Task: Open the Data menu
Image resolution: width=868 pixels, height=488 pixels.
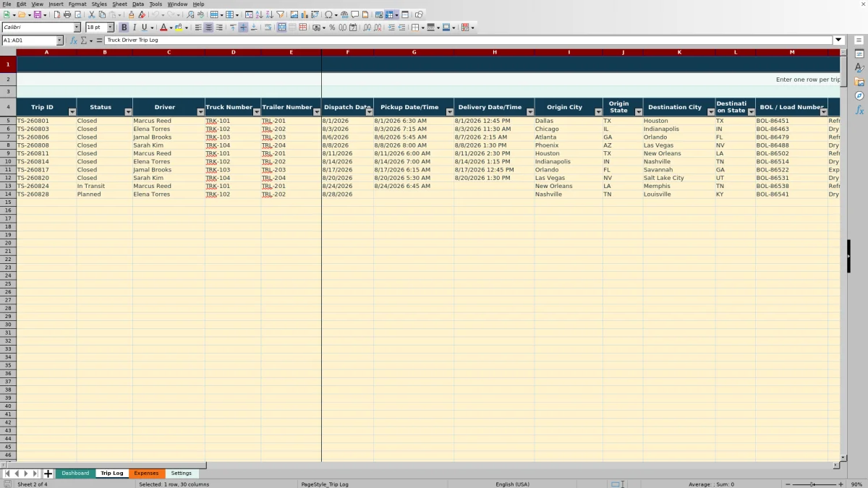Action: pos(137,4)
